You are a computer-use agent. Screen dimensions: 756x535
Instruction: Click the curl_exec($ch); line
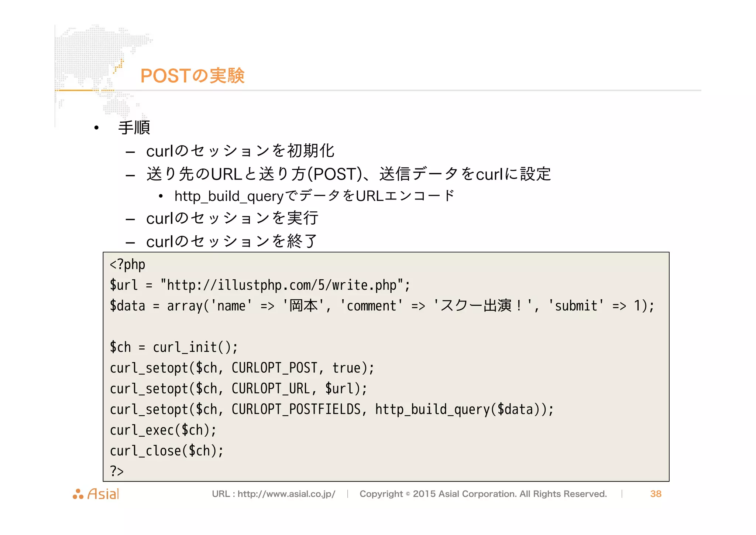tap(163, 430)
